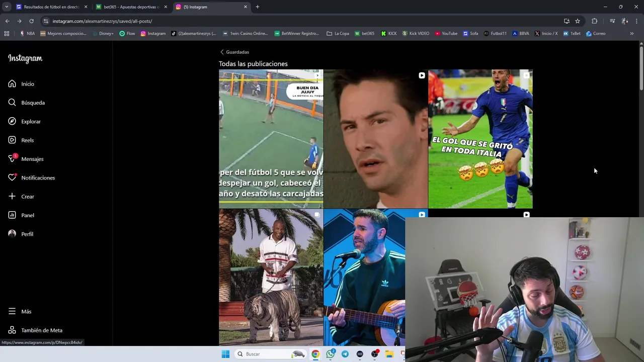Open Chrome from the taskbar
Image resolution: width=644 pixels, height=362 pixels.
tap(315, 354)
